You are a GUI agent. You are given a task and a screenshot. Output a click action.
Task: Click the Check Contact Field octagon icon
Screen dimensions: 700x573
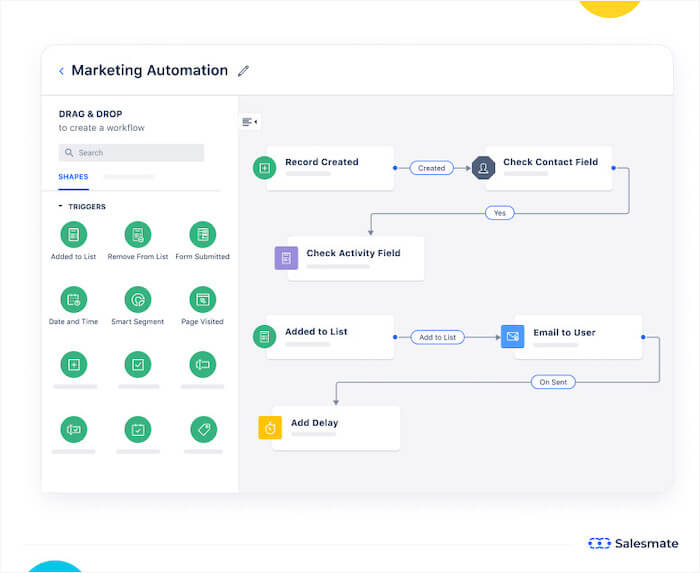click(x=483, y=168)
